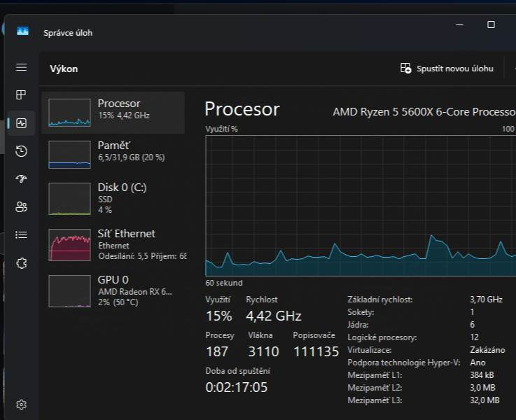Viewport: 516px width, 420px height.
Task: Select the Performance sidebar icon
Action: 21,123
